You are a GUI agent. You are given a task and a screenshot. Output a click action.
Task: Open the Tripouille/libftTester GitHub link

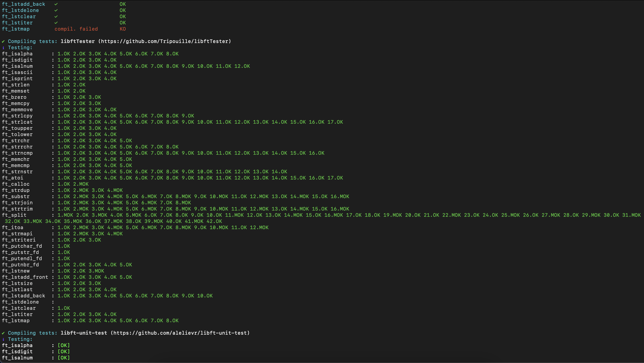pos(164,41)
